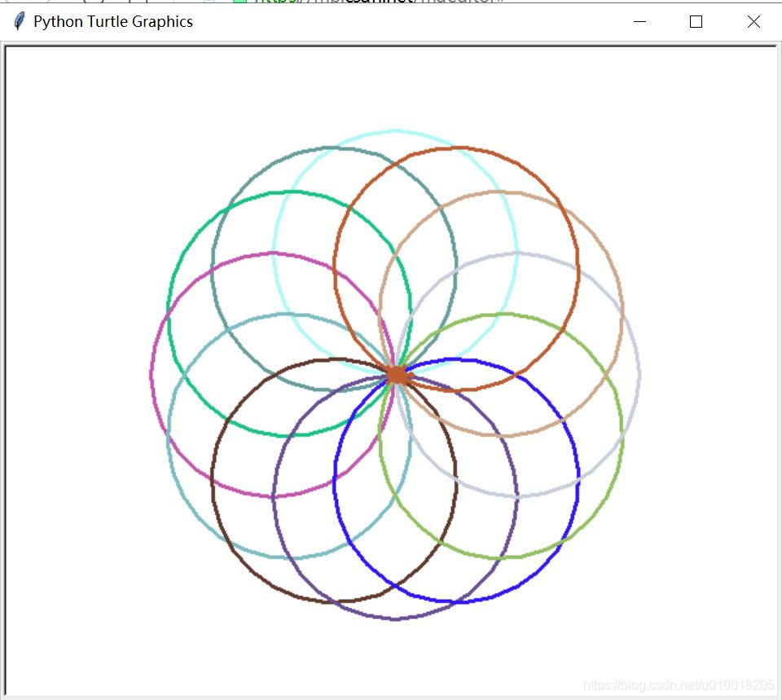Maximize the Python Turtle Graphics window
782x700 pixels.
(696, 21)
